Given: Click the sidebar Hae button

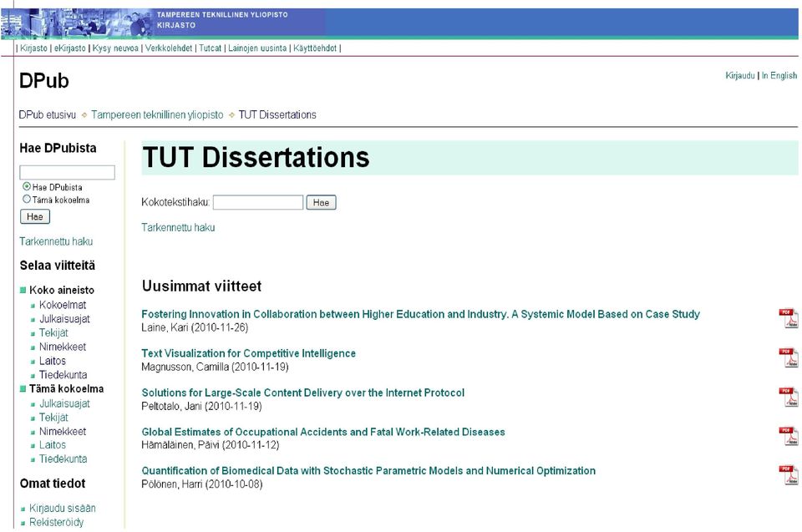Looking at the screenshot, I should [x=35, y=217].
